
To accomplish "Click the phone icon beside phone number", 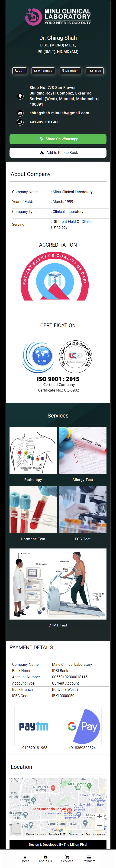I will tap(20, 122).
